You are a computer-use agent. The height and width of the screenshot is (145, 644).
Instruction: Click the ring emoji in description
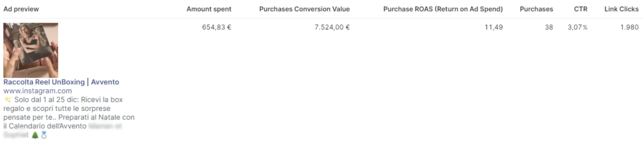tap(44, 135)
